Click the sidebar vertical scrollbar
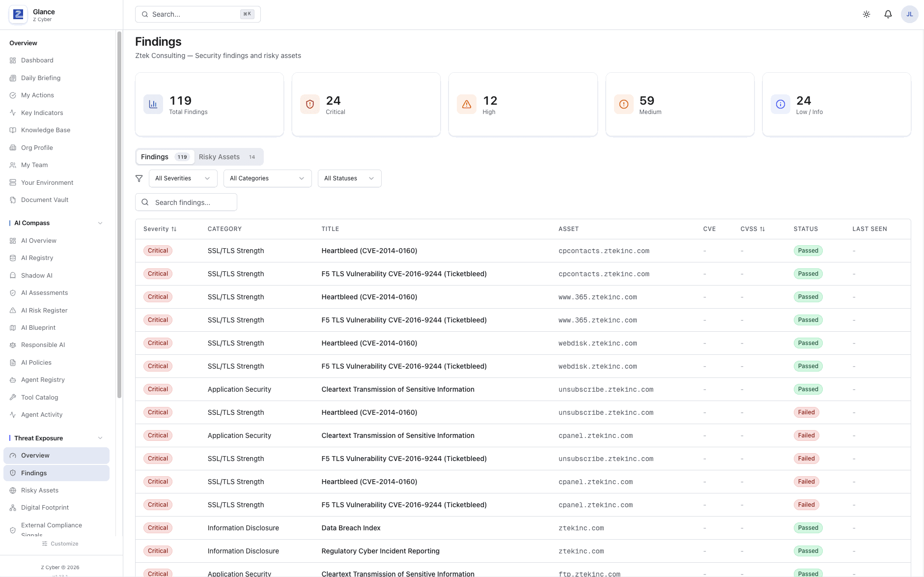The width and height of the screenshot is (924, 577). 119,215
